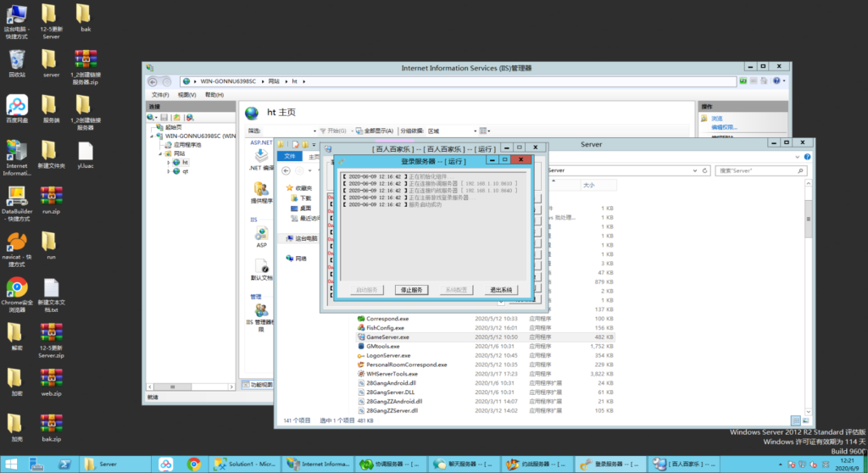Expand the ht site tree node
This screenshot has height=473, width=868.
point(169,163)
